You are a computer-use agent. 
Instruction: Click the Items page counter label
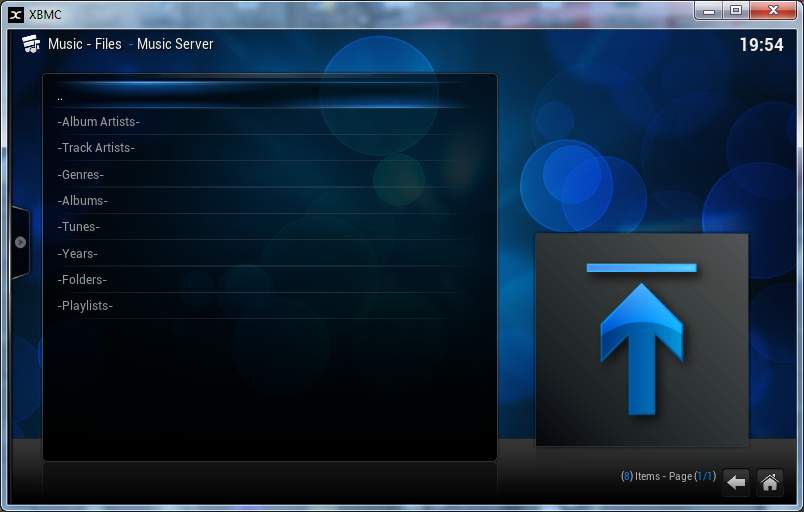668,476
